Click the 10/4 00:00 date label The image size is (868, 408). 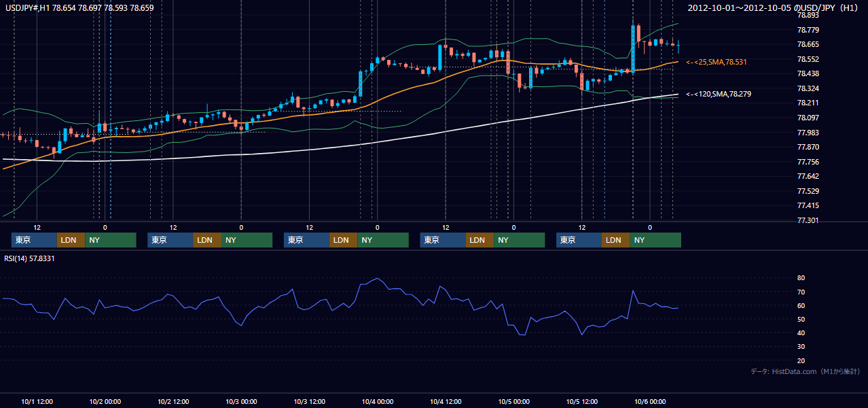click(x=378, y=401)
